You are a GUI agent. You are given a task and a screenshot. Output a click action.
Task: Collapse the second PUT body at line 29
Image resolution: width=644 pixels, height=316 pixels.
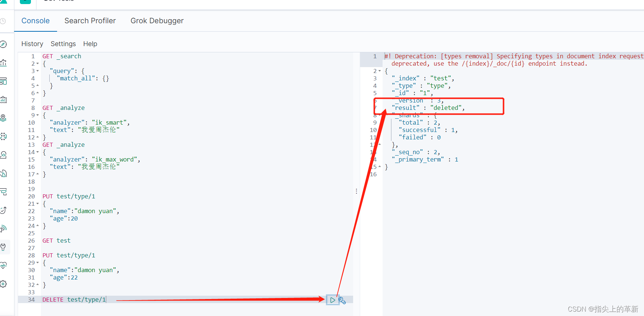[x=38, y=263]
